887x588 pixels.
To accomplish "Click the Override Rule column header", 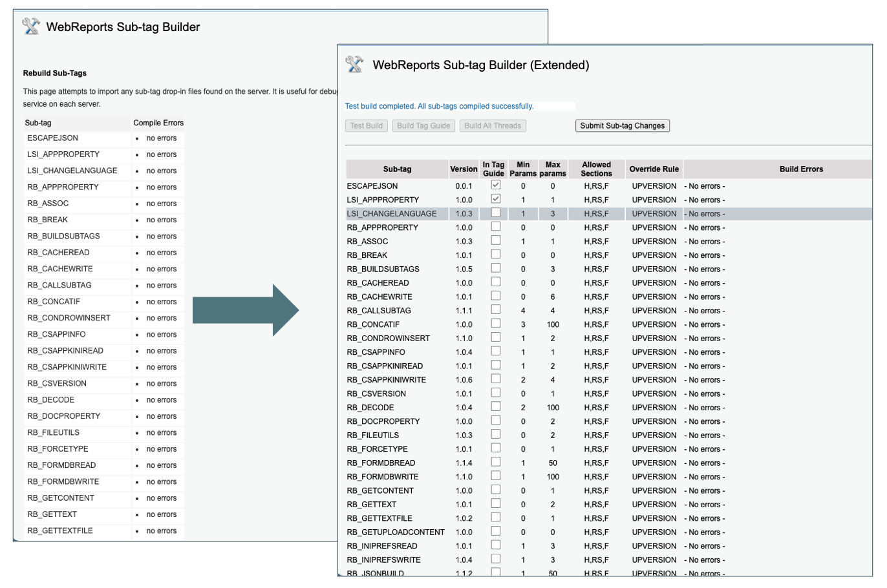I will pyautogui.click(x=654, y=169).
